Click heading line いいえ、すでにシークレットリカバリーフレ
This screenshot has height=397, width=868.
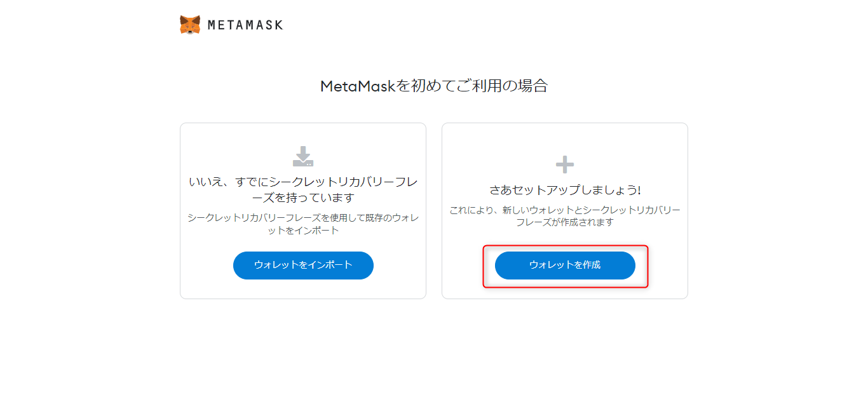click(303, 182)
